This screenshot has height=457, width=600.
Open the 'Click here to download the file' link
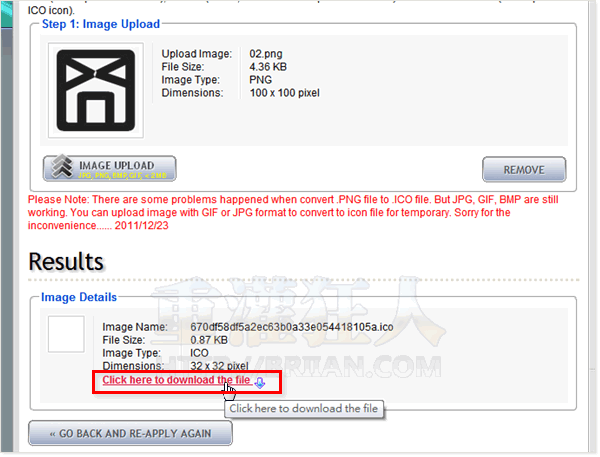pyautogui.click(x=176, y=381)
